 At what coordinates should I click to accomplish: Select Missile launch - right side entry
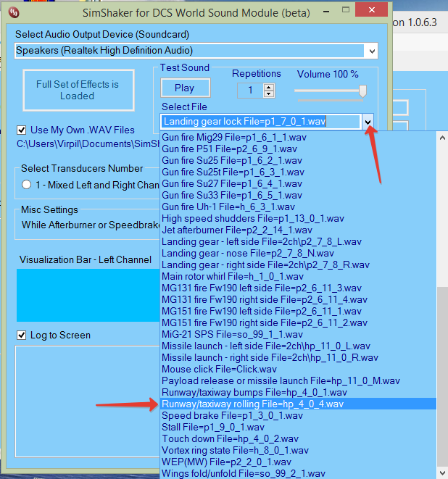(298, 358)
